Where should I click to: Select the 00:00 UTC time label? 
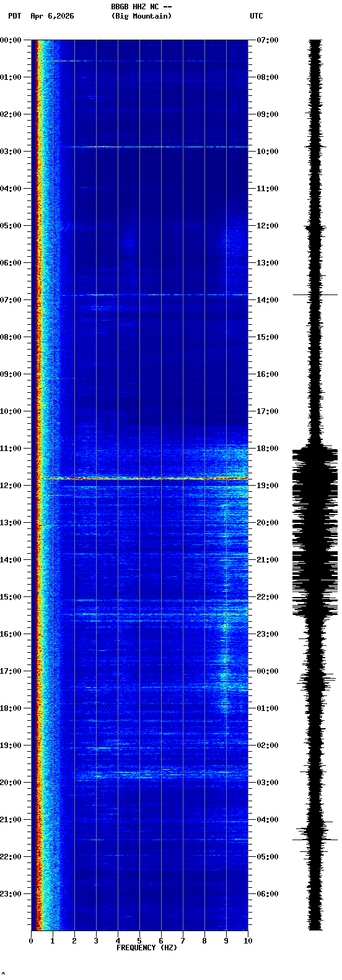click(268, 671)
